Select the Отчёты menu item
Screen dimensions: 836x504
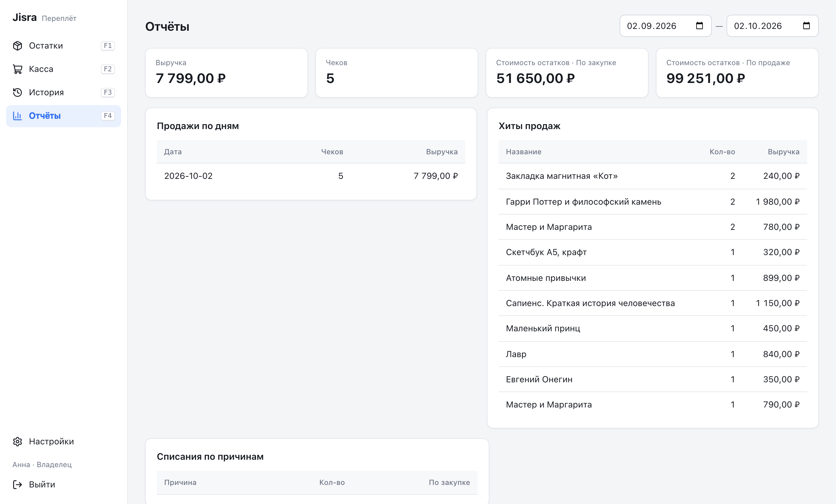click(x=63, y=116)
